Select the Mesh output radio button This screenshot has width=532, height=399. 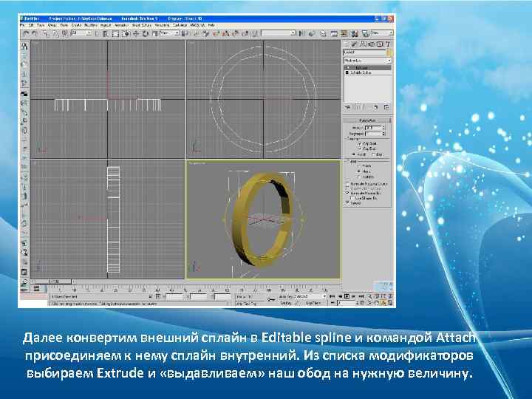[359, 171]
